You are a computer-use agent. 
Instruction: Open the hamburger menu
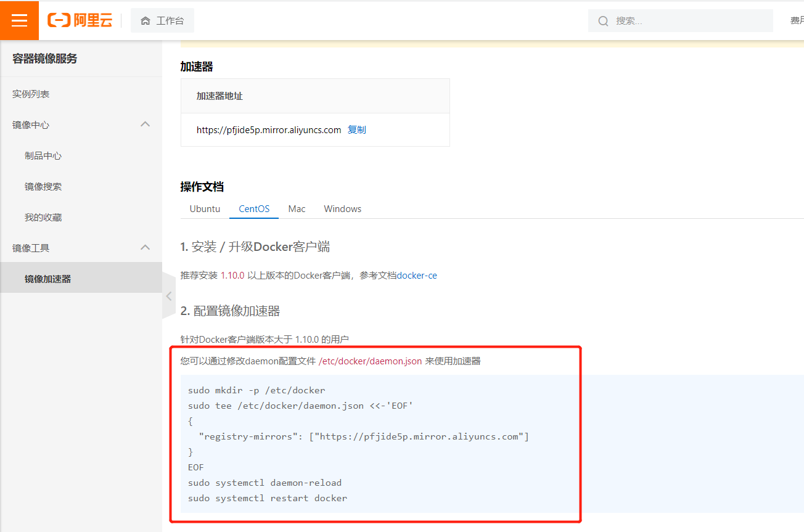coord(19,20)
